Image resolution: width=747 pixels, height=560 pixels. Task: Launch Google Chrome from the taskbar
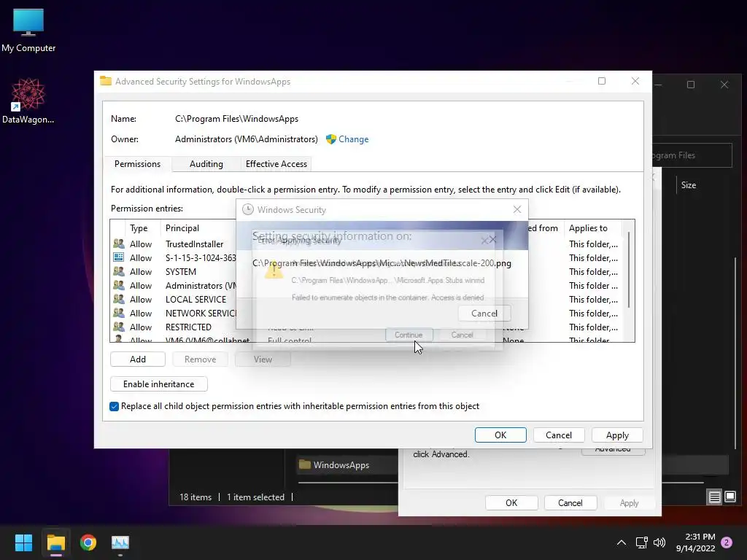tap(88, 542)
